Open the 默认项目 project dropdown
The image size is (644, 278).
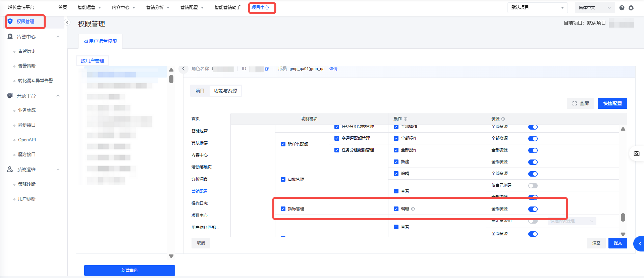tap(537, 8)
